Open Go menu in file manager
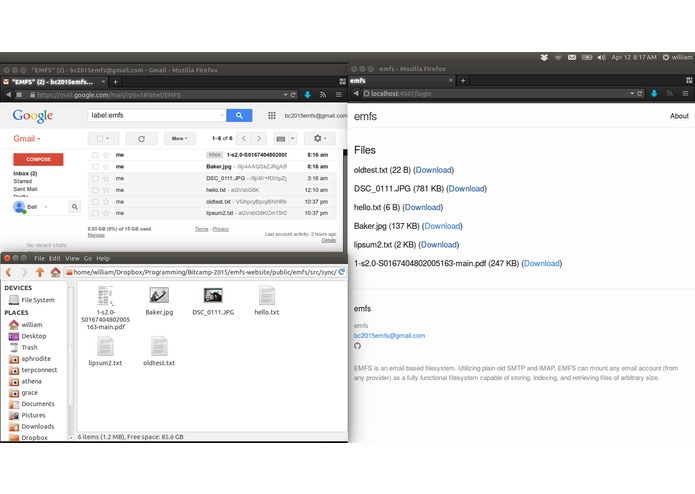The width and height of the screenshot is (695, 494). 88,258
